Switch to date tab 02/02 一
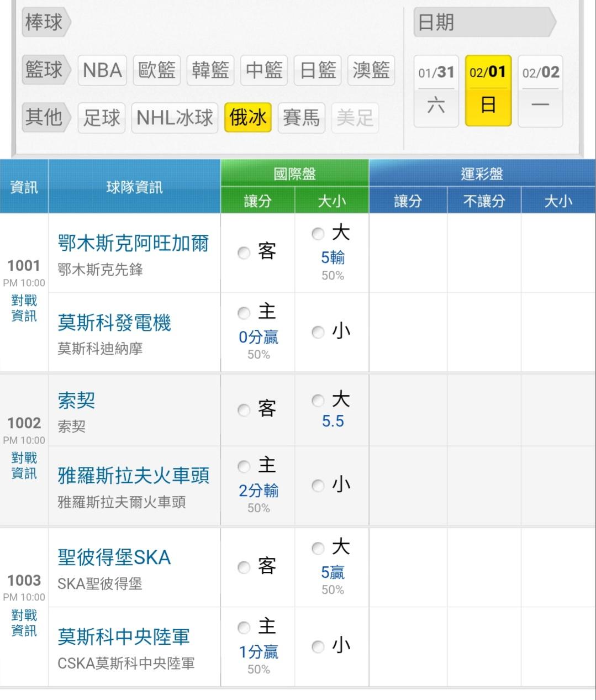This screenshot has width=596, height=700. tap(540, 91)
